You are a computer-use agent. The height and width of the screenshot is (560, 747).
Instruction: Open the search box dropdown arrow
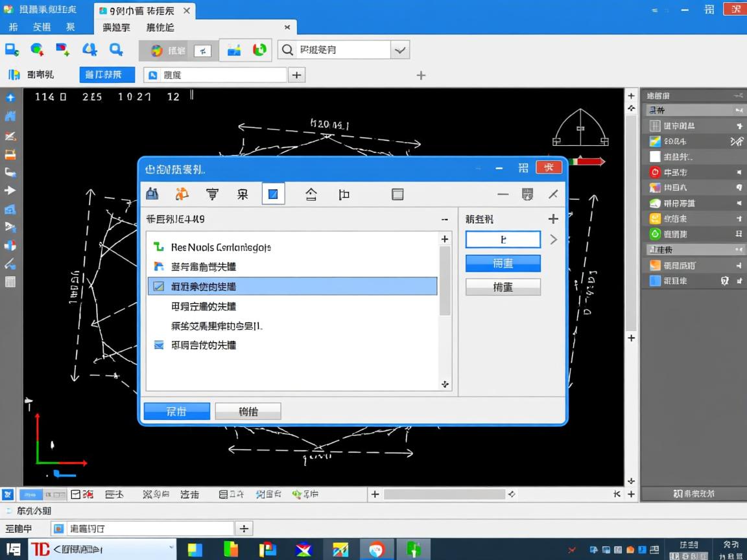400,50
